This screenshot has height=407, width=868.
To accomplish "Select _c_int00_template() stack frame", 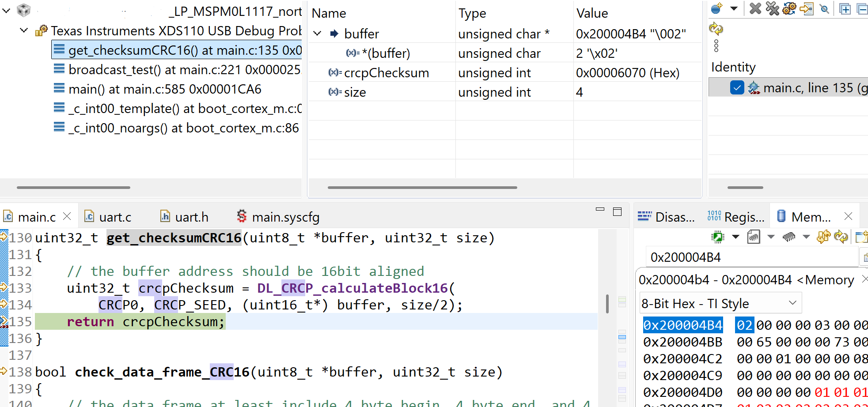I will click(x=185, y=108).
